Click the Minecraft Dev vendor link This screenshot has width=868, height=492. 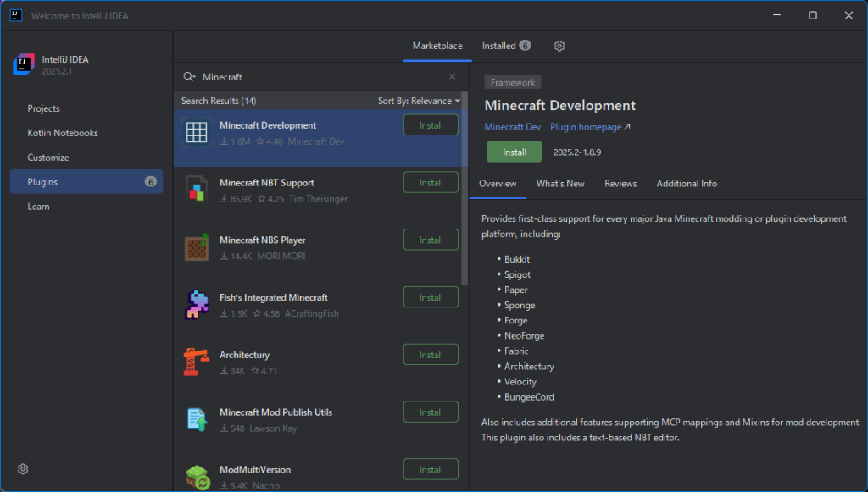click(x=512, y=127)
